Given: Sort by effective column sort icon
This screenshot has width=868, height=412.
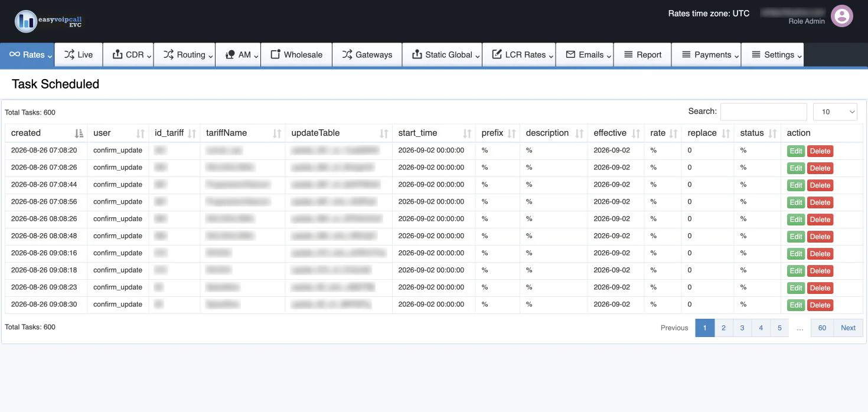Looking at the screenshot, I should click(x=636, y=133).
